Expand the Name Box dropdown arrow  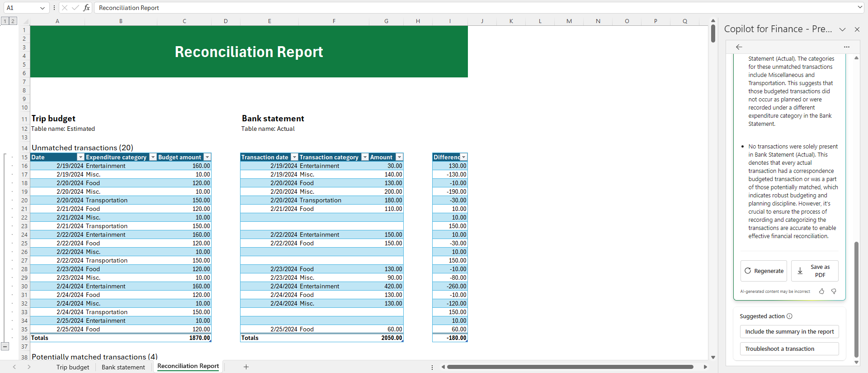pos(42,8)
